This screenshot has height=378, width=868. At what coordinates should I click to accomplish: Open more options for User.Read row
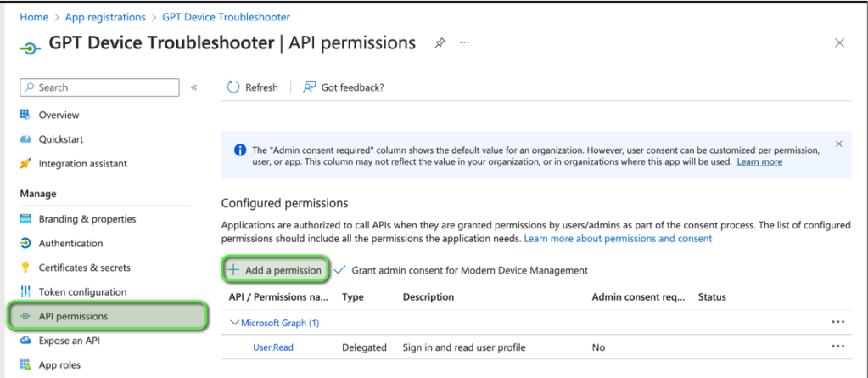pos(838,347)
